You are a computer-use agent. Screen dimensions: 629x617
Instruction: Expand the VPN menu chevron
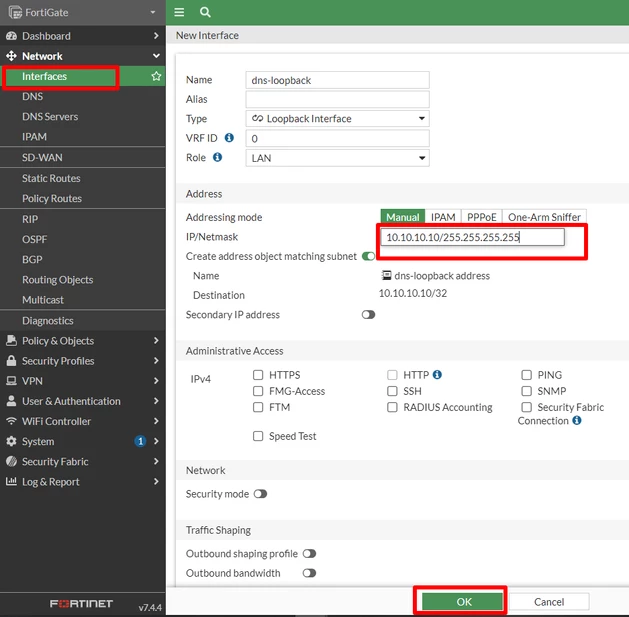click(156, 381)
